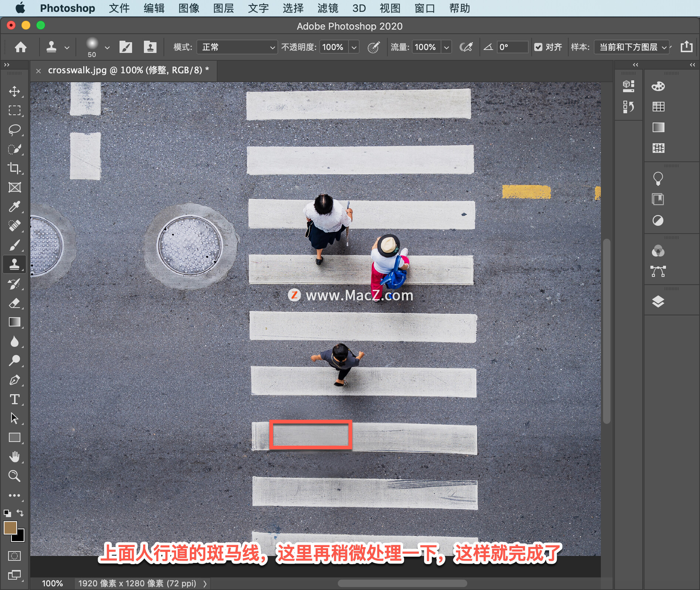Open the 图层 menu
The height and width of the screenshot is (590, 700).
point(223,8)
